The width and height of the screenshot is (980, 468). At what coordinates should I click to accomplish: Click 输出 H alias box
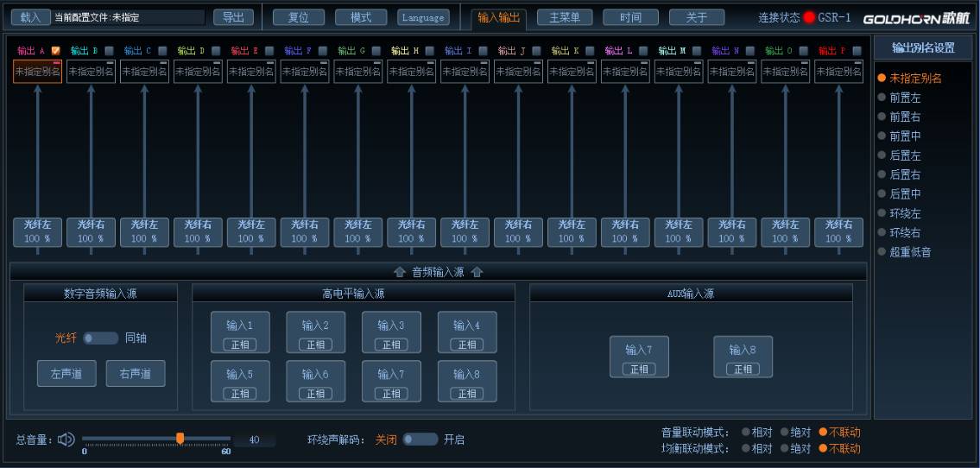pyautogui.click(x=411, y=71)
